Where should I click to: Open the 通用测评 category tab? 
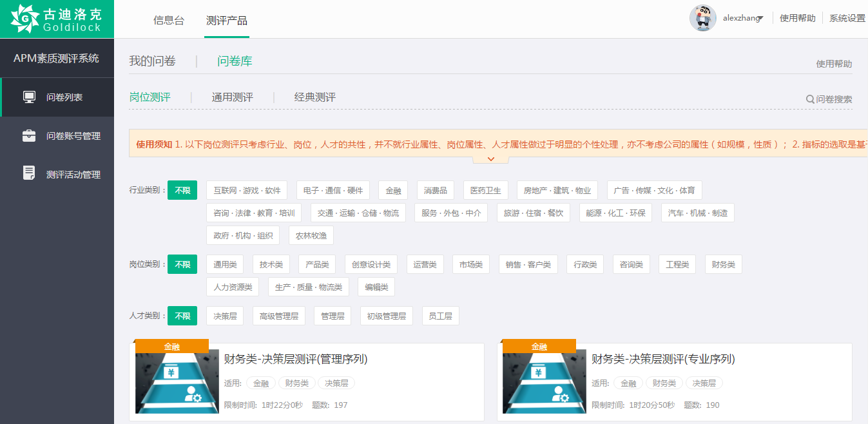click(x=234, y=97)
